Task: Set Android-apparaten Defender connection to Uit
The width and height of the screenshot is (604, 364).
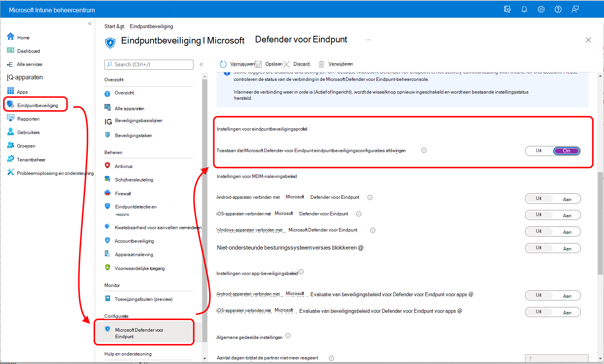Action: coord(539,198)
